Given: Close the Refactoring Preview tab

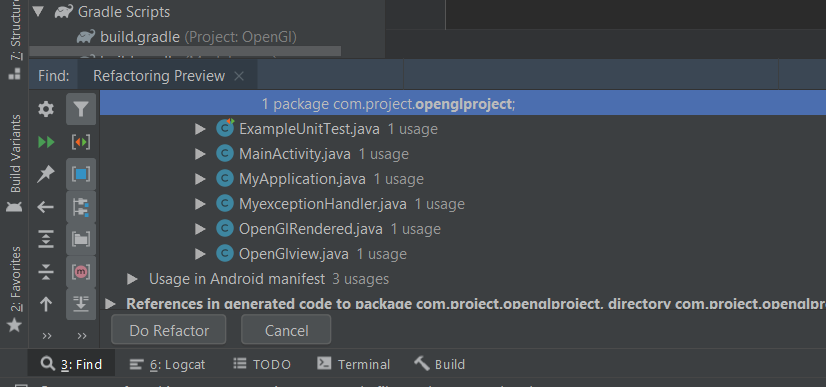Looking at the screenshot, I should pyautogui.click(x=239, y=76).
